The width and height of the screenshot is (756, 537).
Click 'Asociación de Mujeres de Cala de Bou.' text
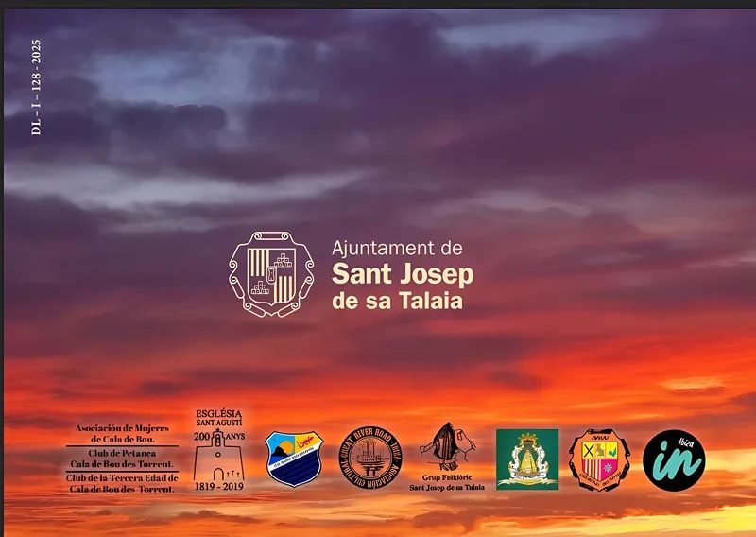point(123,433)
